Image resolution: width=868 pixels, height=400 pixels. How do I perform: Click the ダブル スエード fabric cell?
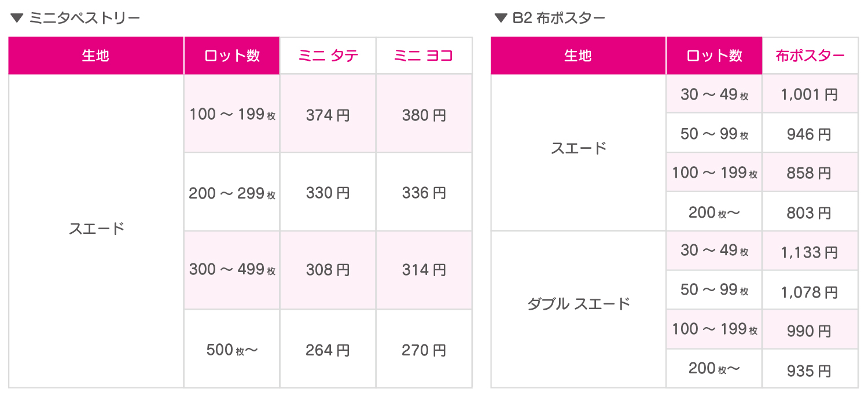pos(578,303)
